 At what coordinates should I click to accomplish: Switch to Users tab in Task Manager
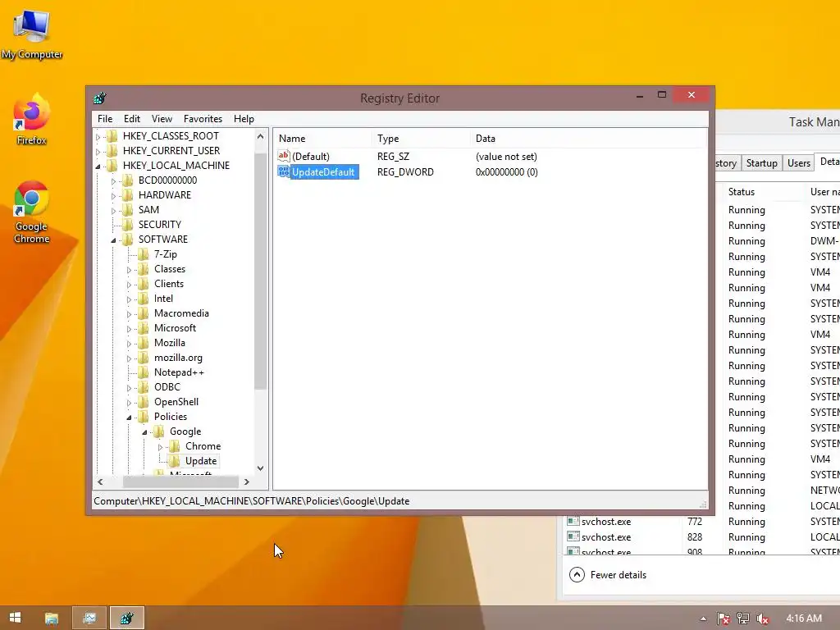click(799, 163)
